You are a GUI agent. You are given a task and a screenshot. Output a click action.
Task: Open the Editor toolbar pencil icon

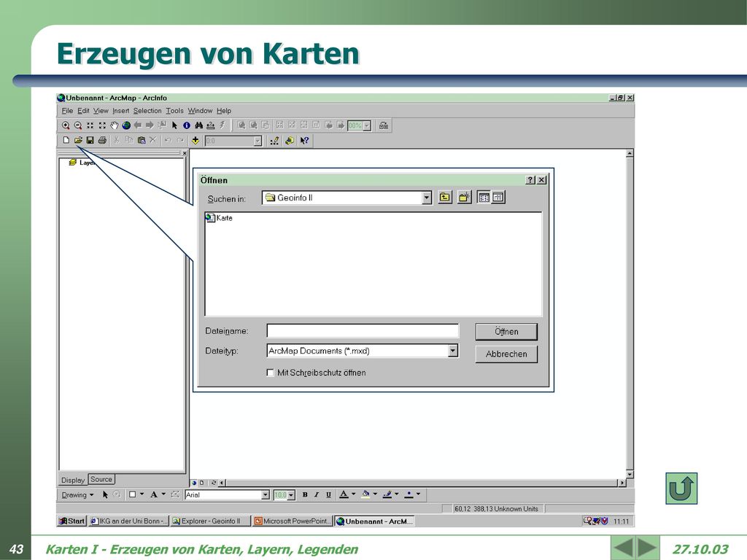point(274,141)
